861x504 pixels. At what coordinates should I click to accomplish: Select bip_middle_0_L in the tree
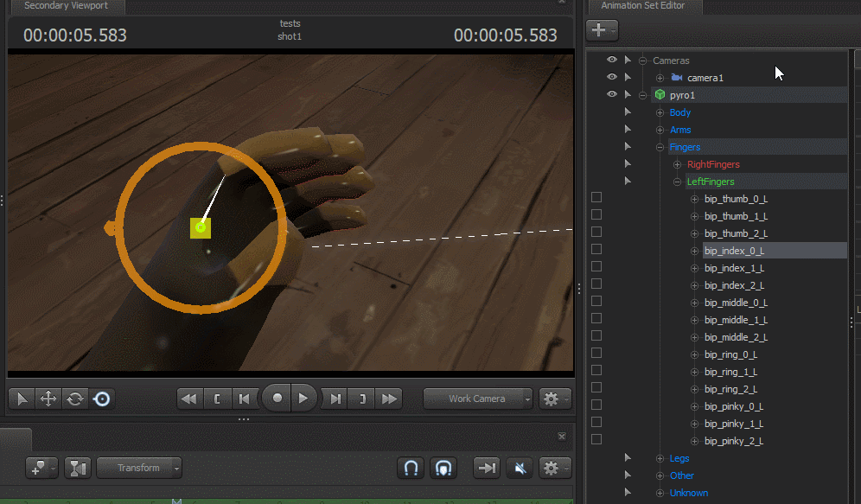pyautogui.click(x=736, y=303)
